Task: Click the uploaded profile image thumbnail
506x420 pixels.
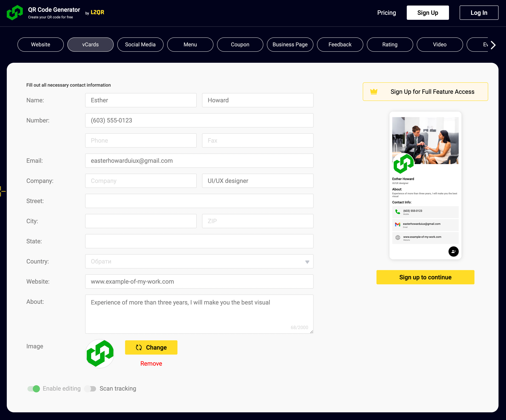Action: tap(100, 354)
